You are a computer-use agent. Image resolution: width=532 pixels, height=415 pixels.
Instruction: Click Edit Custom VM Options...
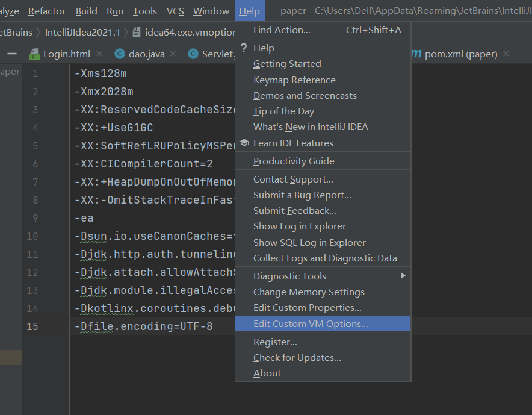click(323, 323)
